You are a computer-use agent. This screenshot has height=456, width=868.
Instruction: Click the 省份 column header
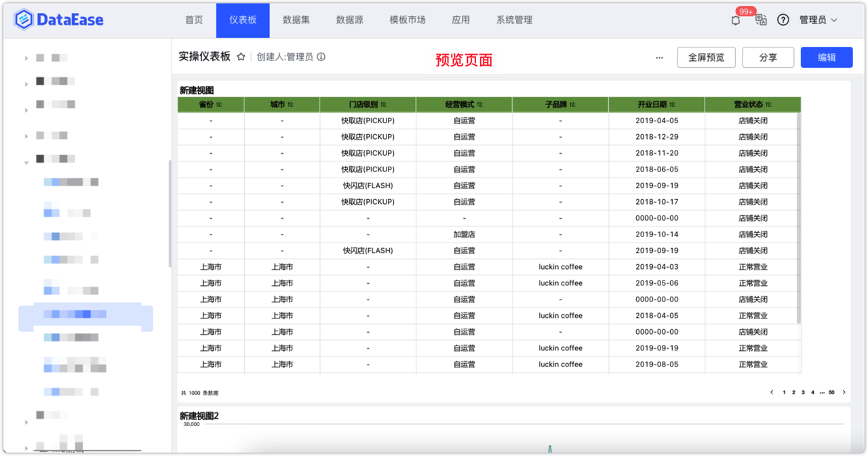pyautogui.click(x=211, y=105)
